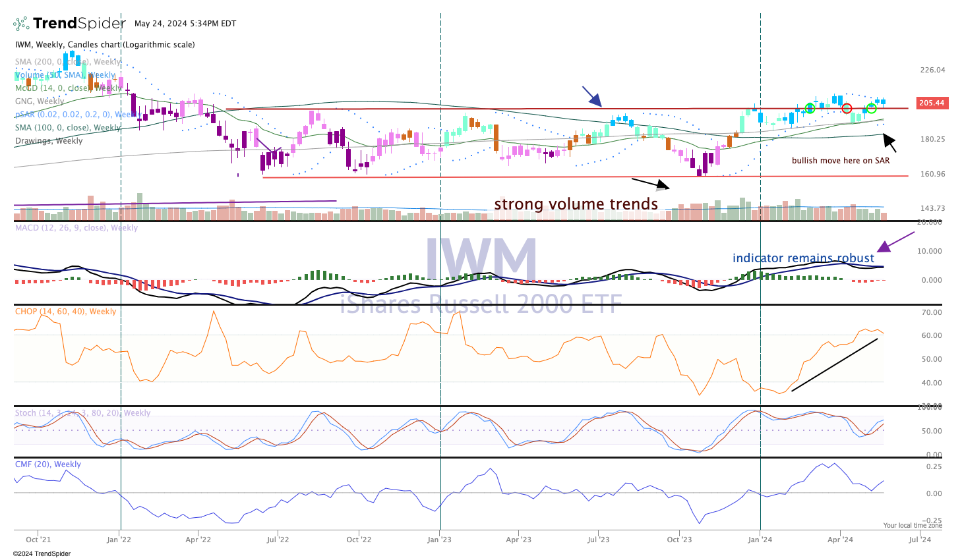
Task: Click the TrendSpider logo
Action: (x=69, y=24)
